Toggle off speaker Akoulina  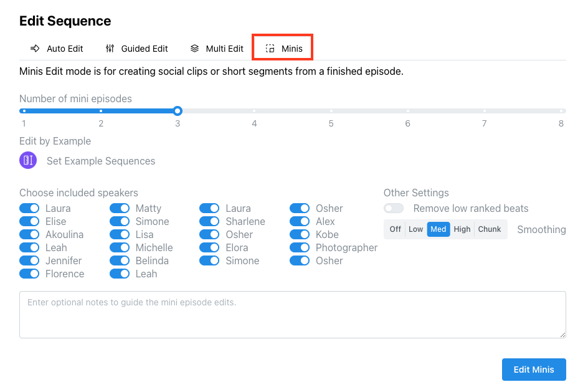click(29, 234)
